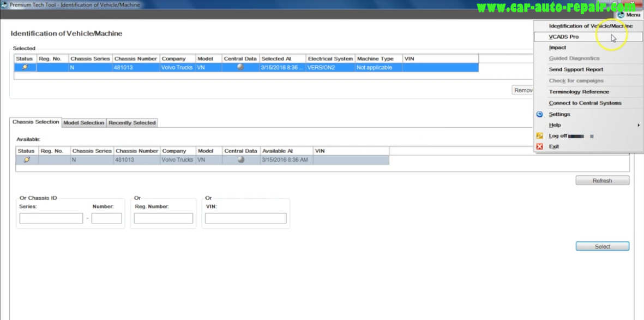Click Central Data indicator in Selected row
The image size is (644, 320).
coord(240,67)
